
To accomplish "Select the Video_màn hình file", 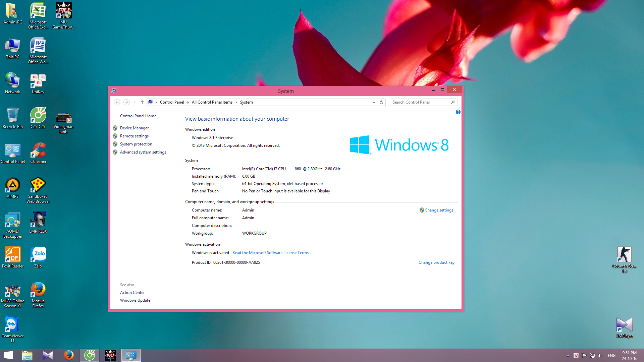I will (x=63, y=123).
